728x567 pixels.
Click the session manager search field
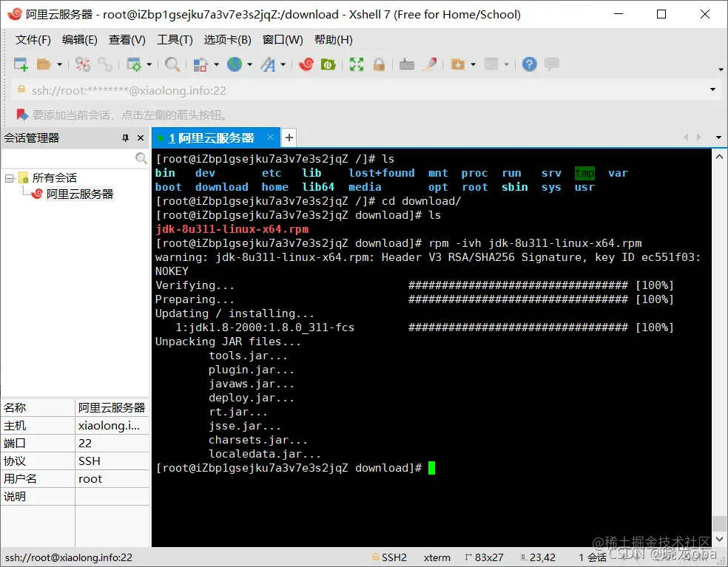[x=68, y=158]
